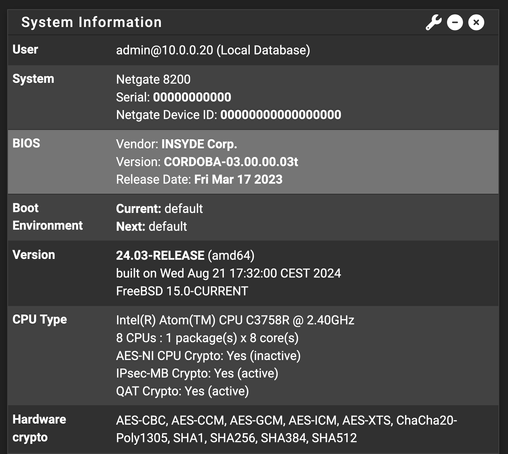Click the Netgate 8200 system model text
Viewport: 508px width, 454px height.
pos(153,80)
